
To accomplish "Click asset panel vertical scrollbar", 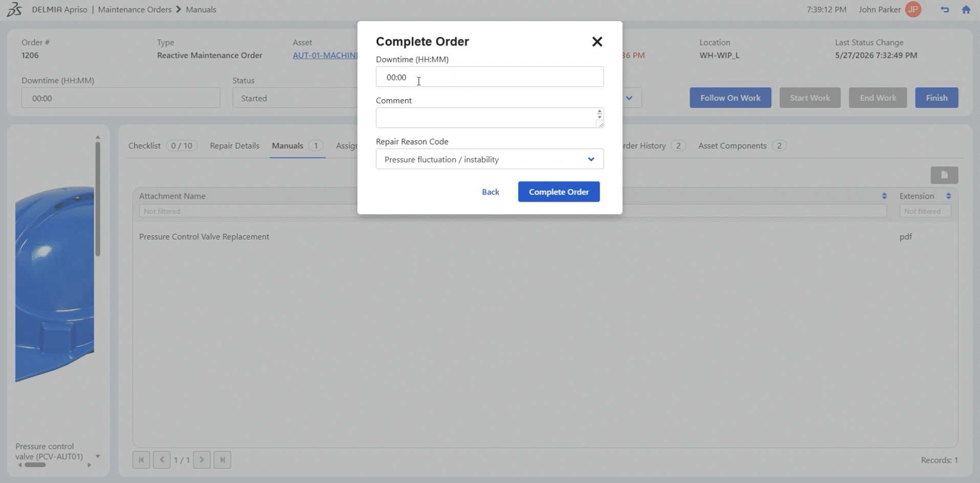I will 98,199.
